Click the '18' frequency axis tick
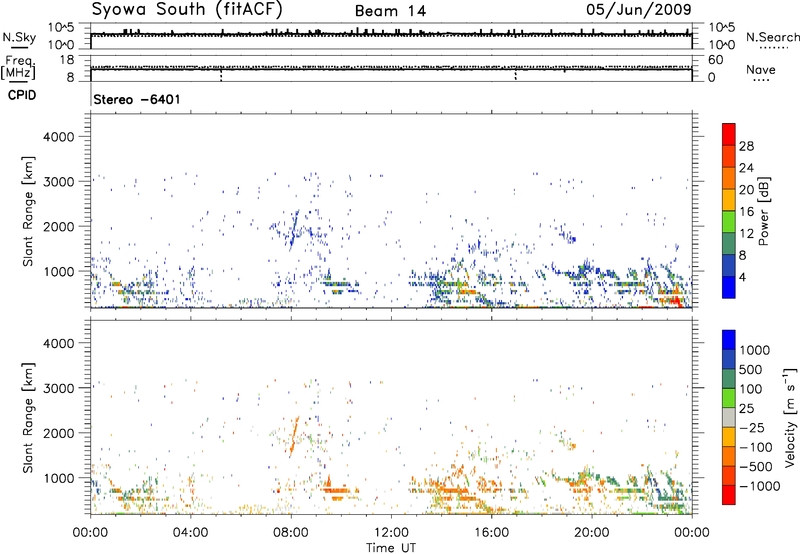Image resolution: width=800 pixels, height=554 pixels. (67, 60)
